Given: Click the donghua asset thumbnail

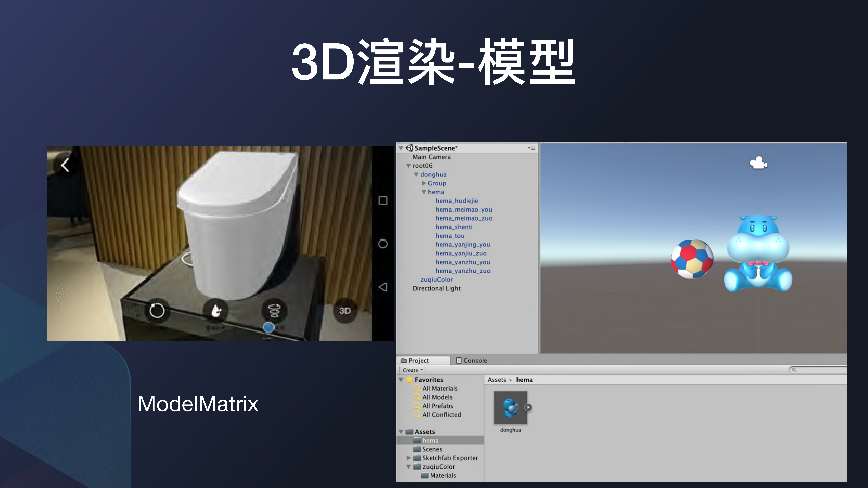Looking at the screenshot, I should (x=510, y=407).
